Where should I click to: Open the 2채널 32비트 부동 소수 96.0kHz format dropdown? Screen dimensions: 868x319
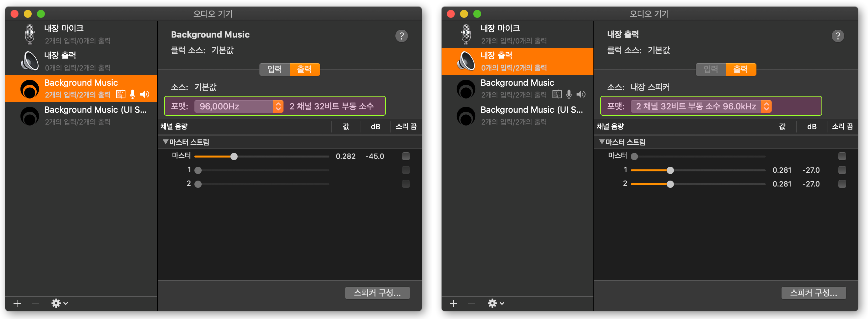coord(701,106)
